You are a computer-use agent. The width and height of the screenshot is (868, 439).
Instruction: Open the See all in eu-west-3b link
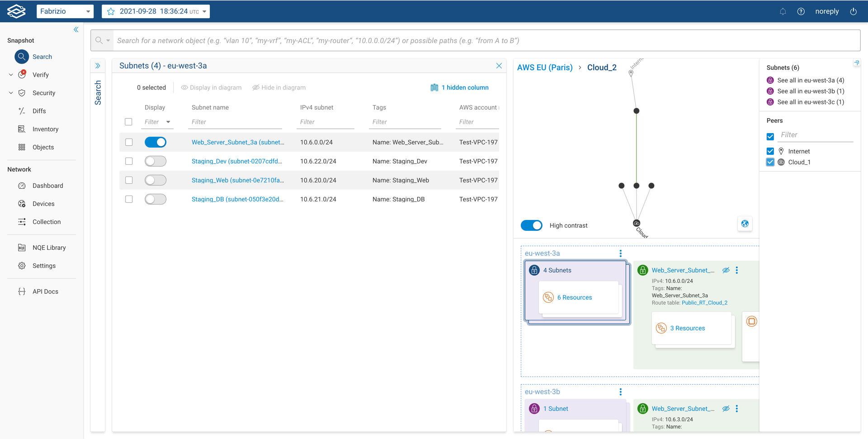(810, 91)
